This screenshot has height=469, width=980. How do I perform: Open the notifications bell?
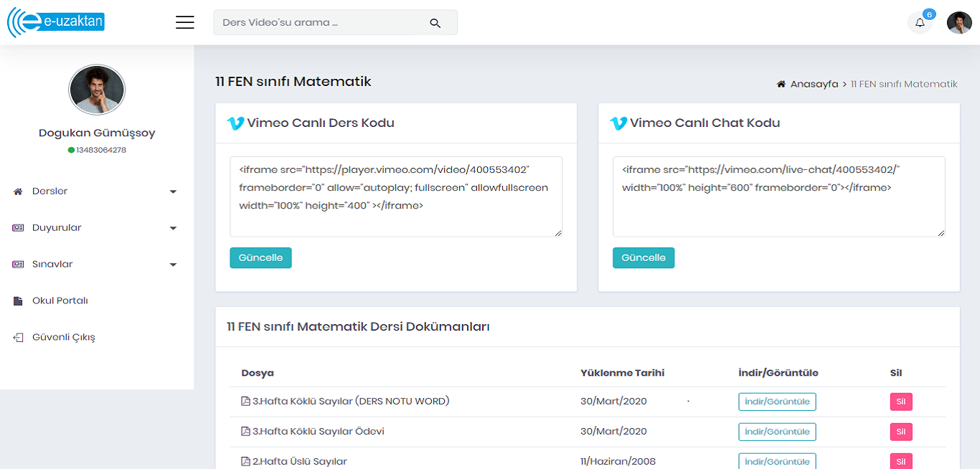920,23
